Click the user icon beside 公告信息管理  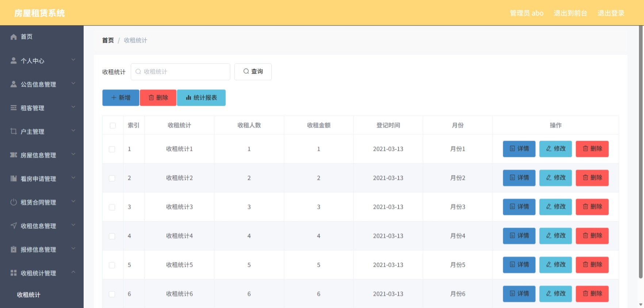coord(14,84)
